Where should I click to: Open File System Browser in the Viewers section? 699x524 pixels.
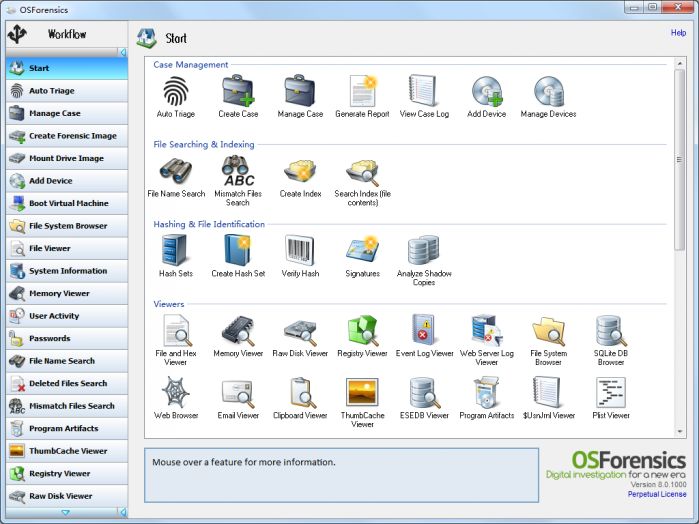pyautogui.click(x=548, y=331)
